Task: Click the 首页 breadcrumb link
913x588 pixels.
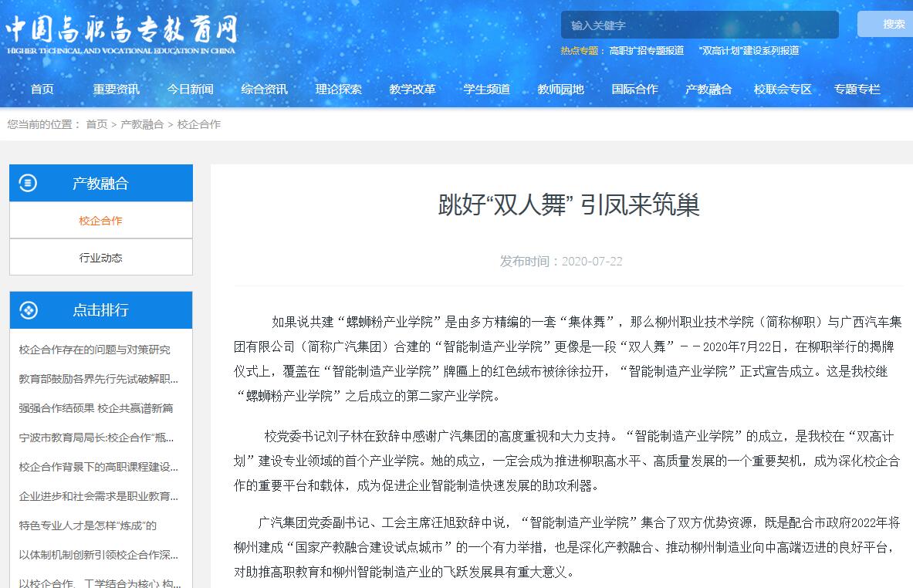Action: 96,124
